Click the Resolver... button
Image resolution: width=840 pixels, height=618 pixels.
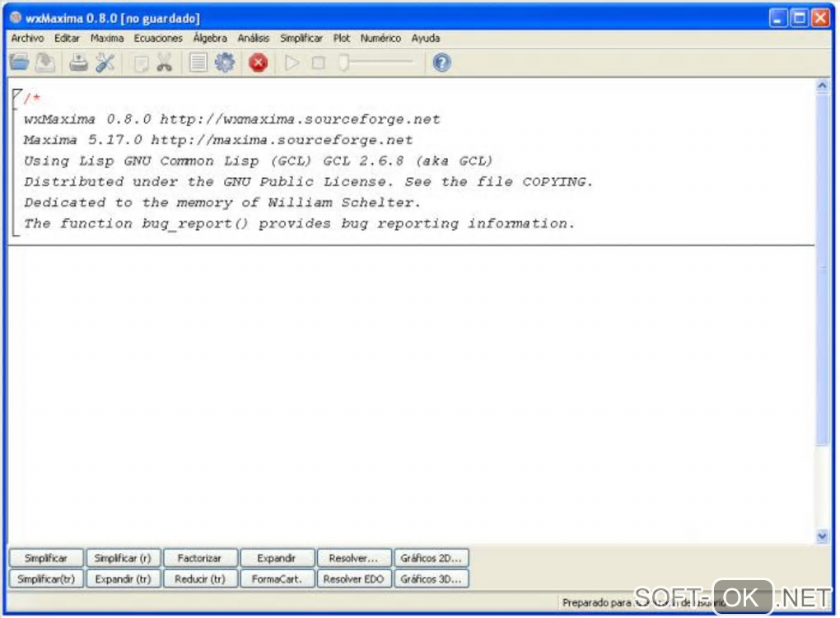354,558
